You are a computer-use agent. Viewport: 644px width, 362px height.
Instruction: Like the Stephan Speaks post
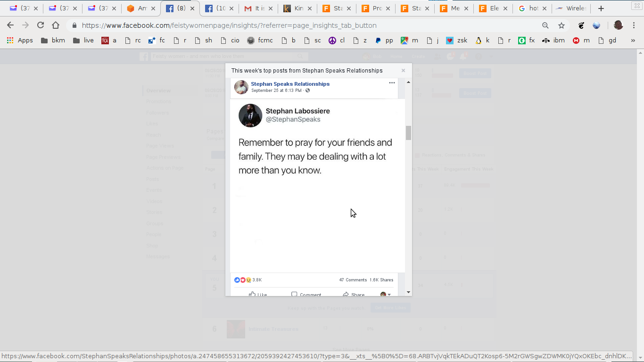tap(258, 295)
